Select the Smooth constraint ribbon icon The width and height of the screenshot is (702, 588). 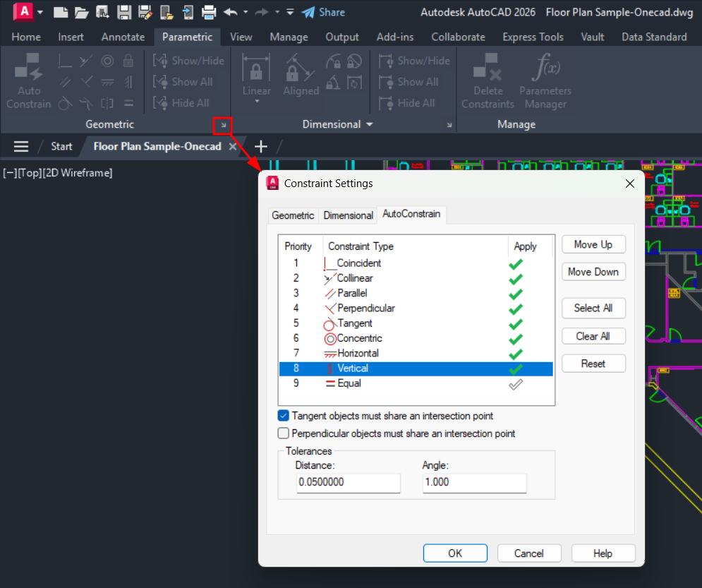[86, 104]
